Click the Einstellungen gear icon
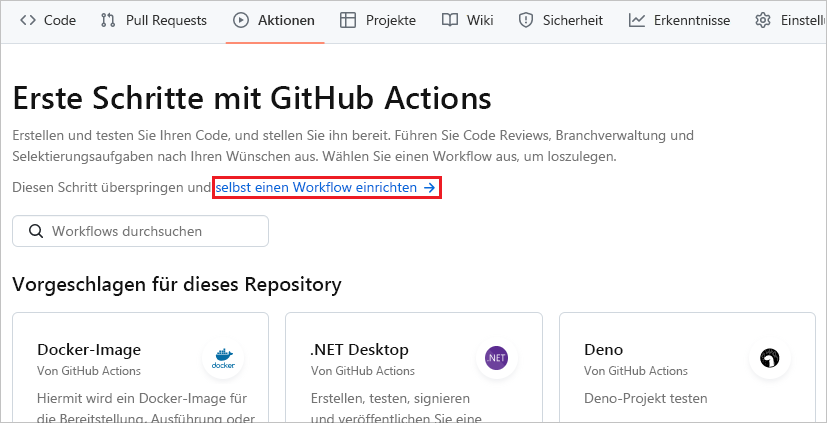The width and height of the screenshot is (827, 423). (763, 20)
